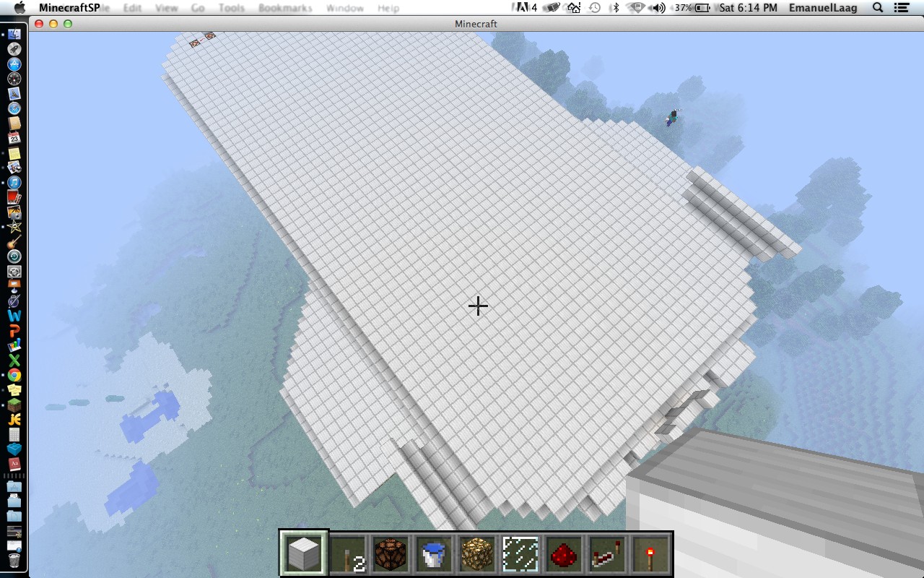Select the redstone torch in the hotbar
The image size is (924, 578).
650,552
